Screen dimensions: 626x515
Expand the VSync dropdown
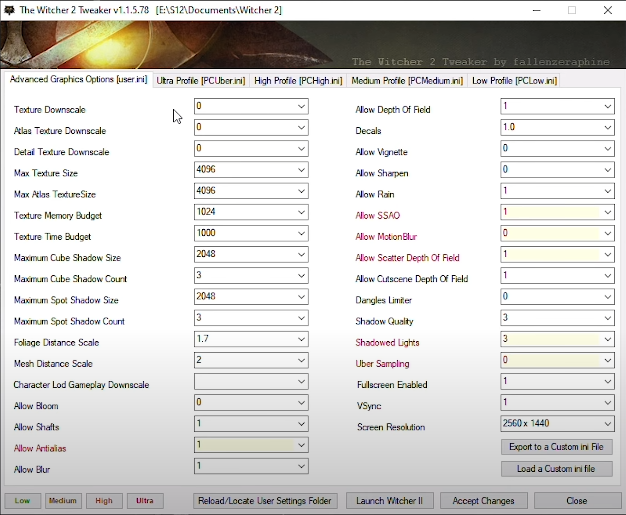(x=557, y=402)
